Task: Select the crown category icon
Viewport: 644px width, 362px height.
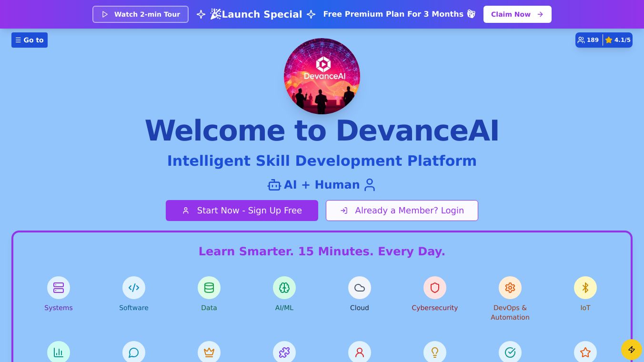Action: pos(209,352)
